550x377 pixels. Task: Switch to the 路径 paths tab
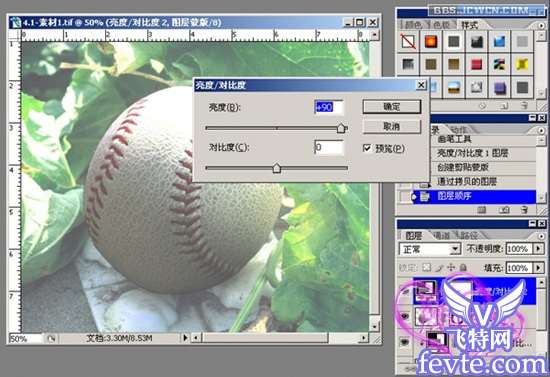(x=468, y=235)
